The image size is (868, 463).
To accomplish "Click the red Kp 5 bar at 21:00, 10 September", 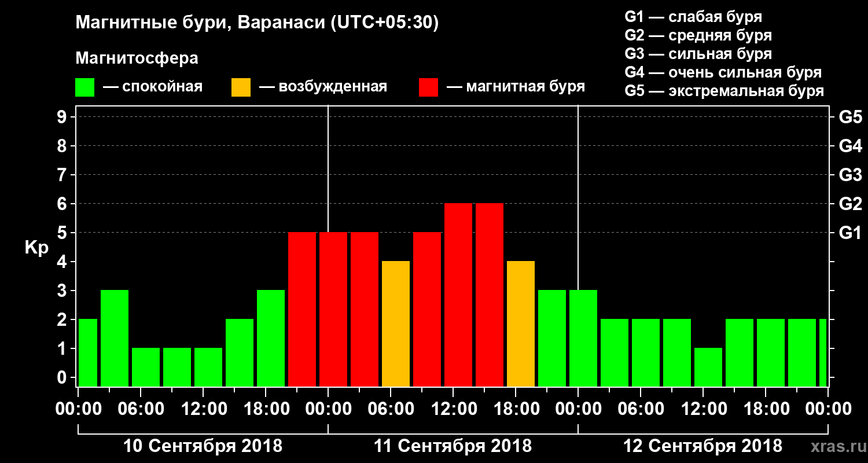I will [302, 310].
